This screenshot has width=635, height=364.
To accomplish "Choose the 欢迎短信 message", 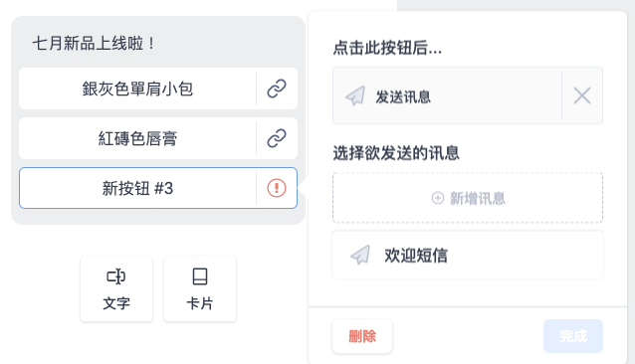I will 468,255.
